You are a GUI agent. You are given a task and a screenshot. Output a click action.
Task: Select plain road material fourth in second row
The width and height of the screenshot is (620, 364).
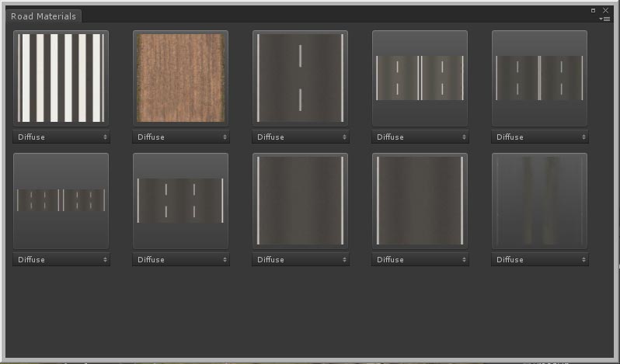(420, 201)
